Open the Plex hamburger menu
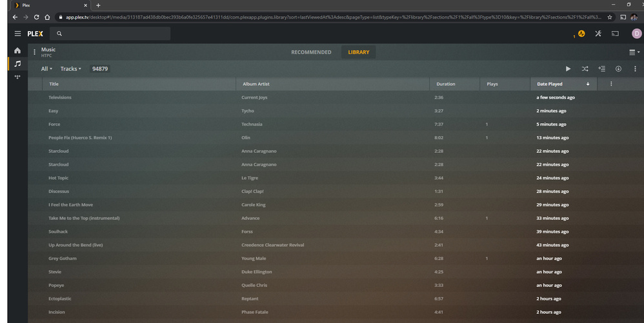The image size is (644, 323). pos(17,34)
